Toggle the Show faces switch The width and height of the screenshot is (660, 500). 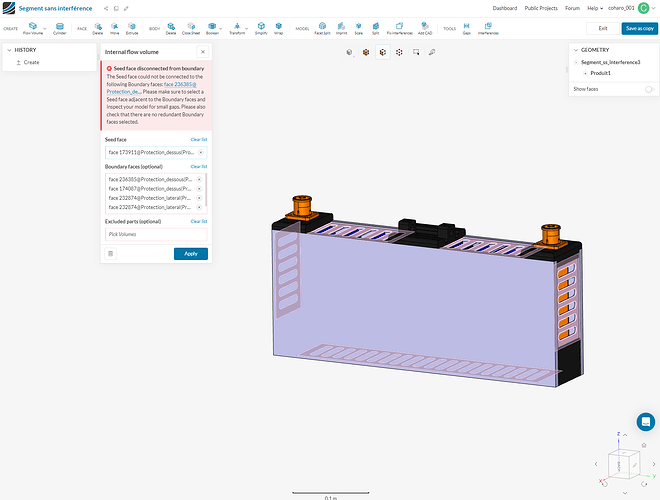(649, 89)
